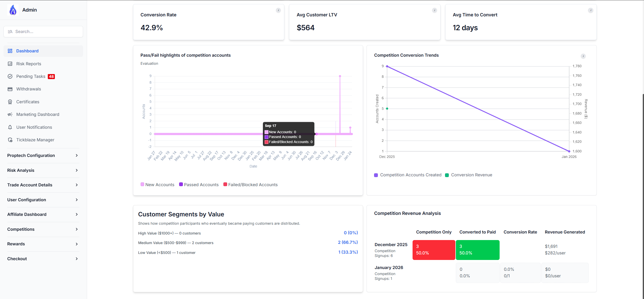
Task: Click the Withdrawals card icon
Action: point(10,89)
